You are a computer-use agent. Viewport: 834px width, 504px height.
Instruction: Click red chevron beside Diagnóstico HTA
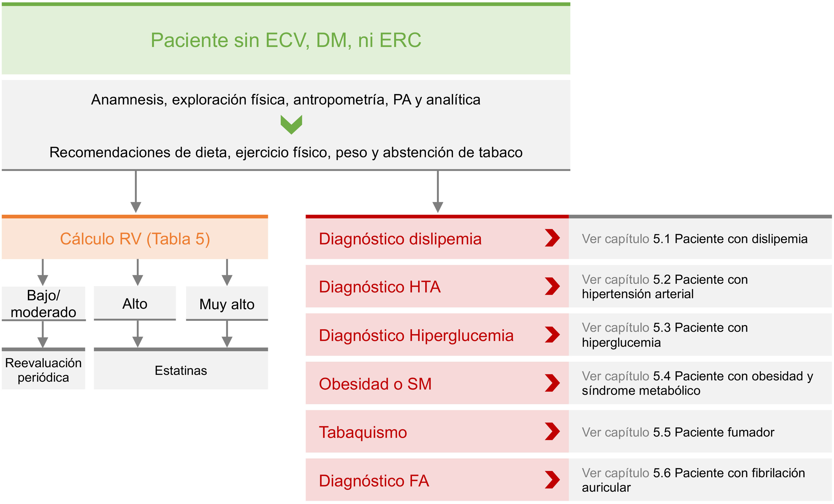pyautogui.click(x=552, y=286)
